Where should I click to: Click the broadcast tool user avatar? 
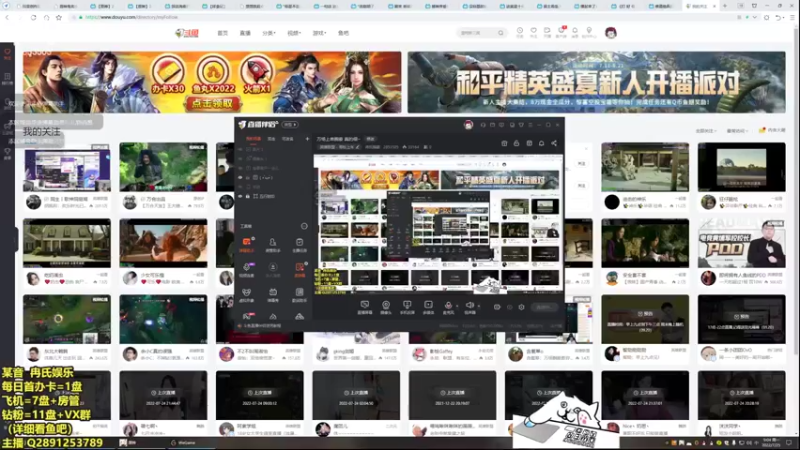(468, 125)
